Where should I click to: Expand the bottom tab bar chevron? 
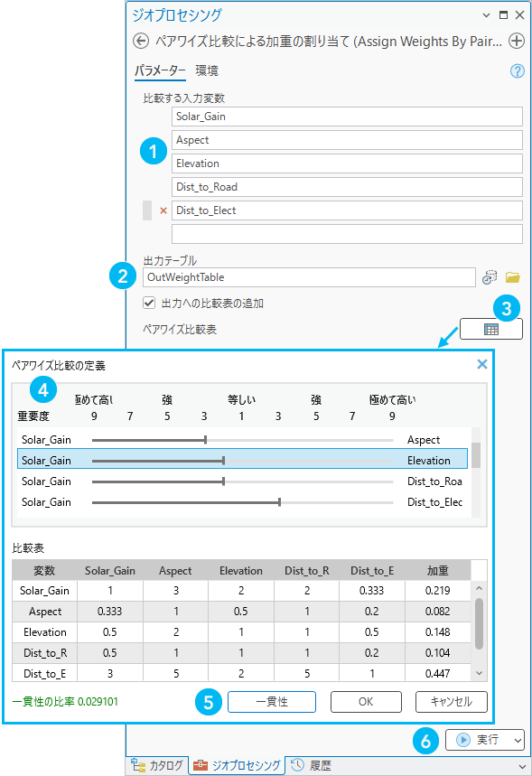[521, 767]
